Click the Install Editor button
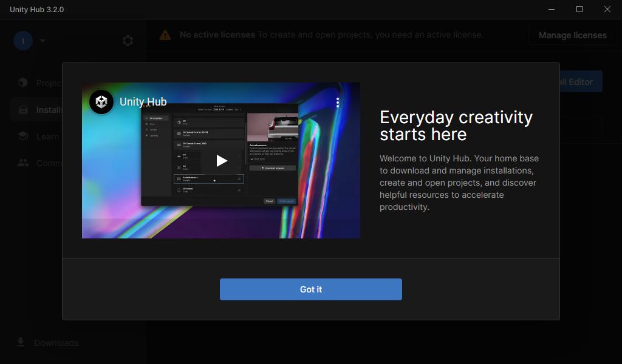 point(581,81)
